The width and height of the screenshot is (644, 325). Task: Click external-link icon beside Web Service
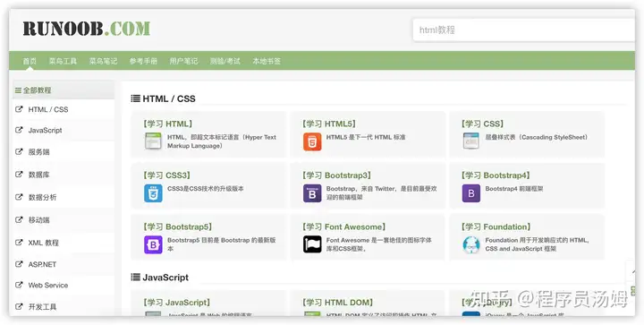pyautogui.click(x=19, y=285)
